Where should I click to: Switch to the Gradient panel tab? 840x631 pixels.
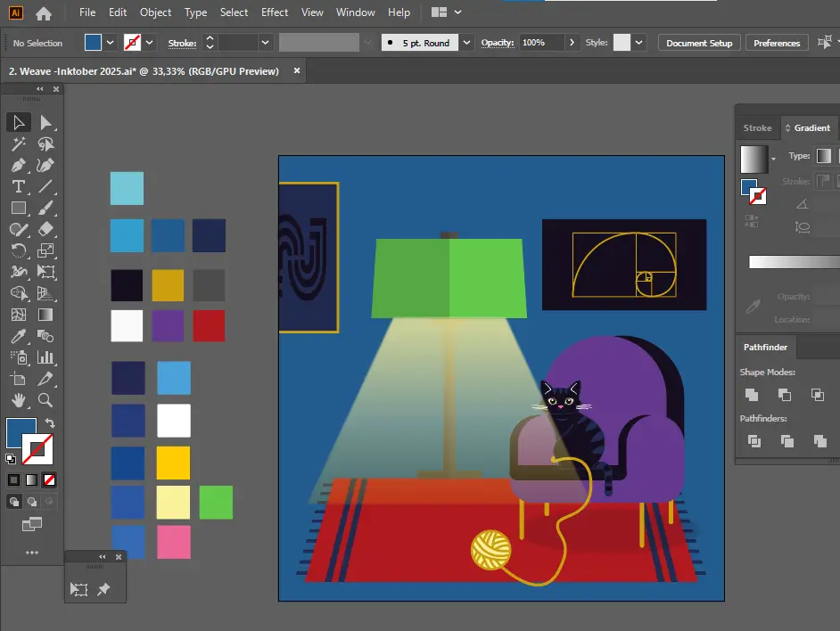809,128
